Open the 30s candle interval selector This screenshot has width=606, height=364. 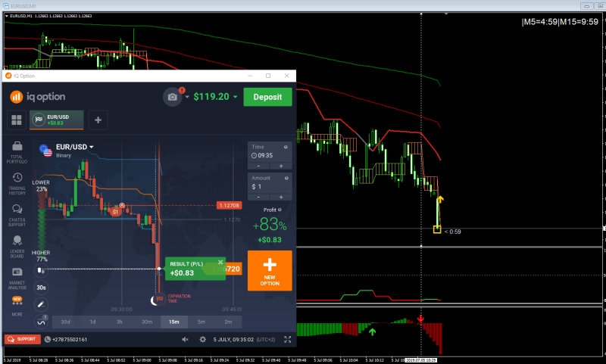point(41,288)
